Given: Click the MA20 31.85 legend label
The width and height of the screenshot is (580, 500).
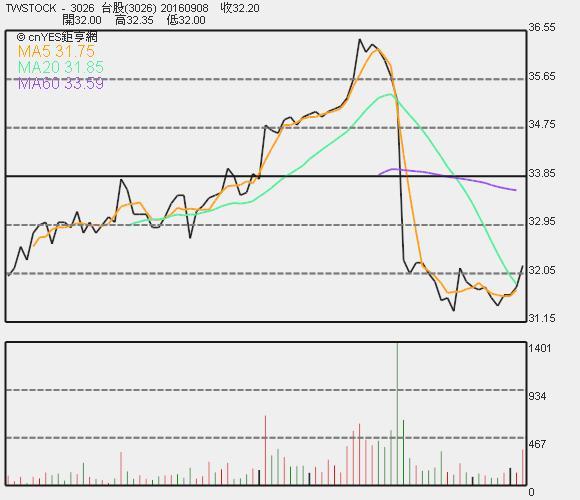Looking at the screenshot, I should pyautogui.click(x=61, y=67).
